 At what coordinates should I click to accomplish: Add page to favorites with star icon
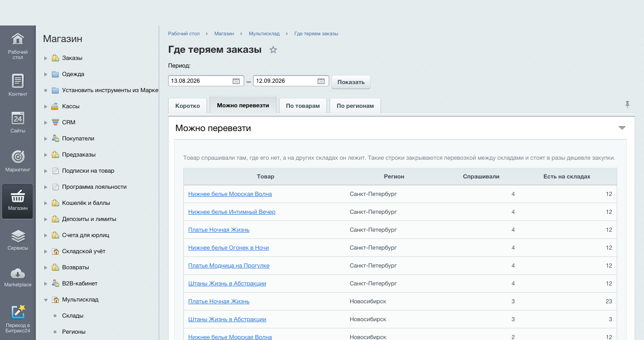coord(273,50)
